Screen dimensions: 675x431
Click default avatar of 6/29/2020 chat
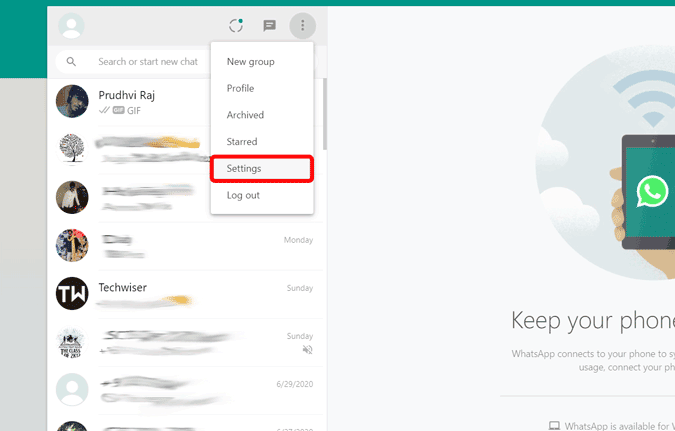coord(72,390)
